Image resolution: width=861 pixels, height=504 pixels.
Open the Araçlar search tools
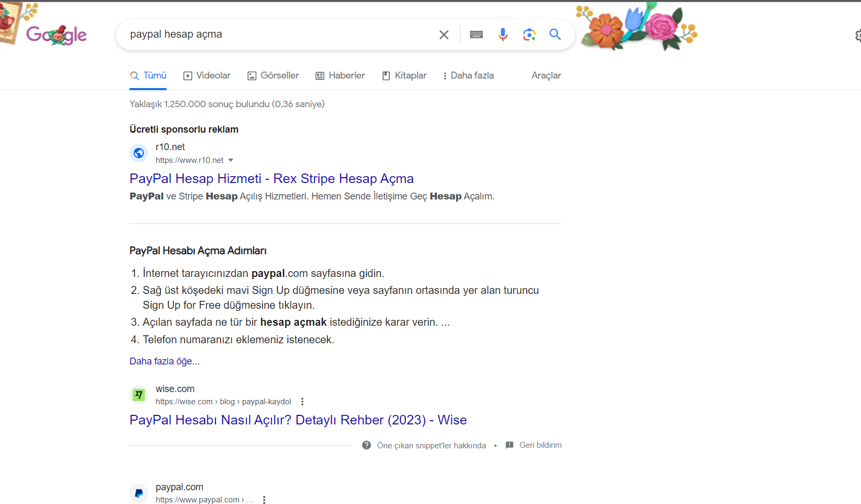tap(546, 75)
